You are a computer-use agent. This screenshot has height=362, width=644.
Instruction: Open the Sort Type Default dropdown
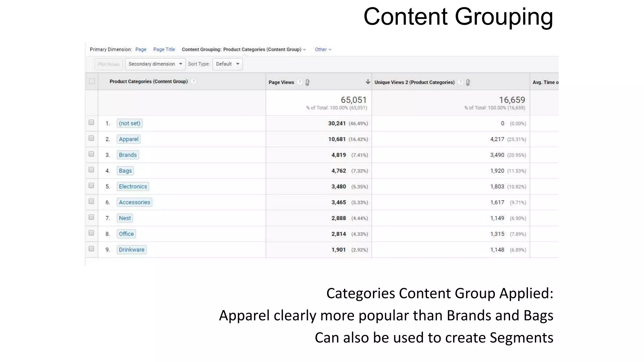coord(227,64)
